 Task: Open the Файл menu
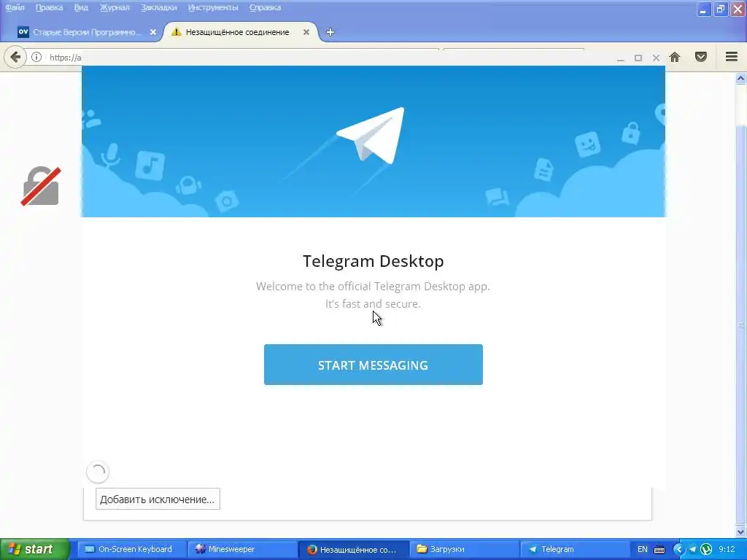pos(15,7)
